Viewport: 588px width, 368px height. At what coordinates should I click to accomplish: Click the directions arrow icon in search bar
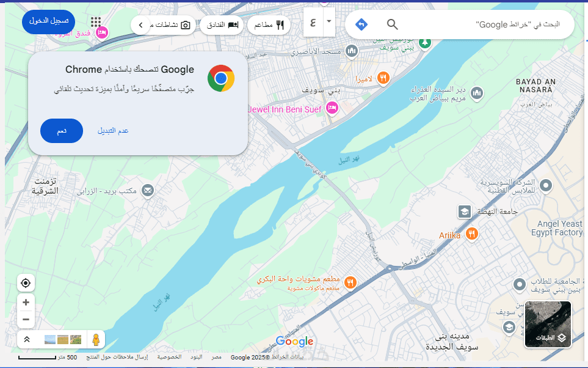point(361,24)
